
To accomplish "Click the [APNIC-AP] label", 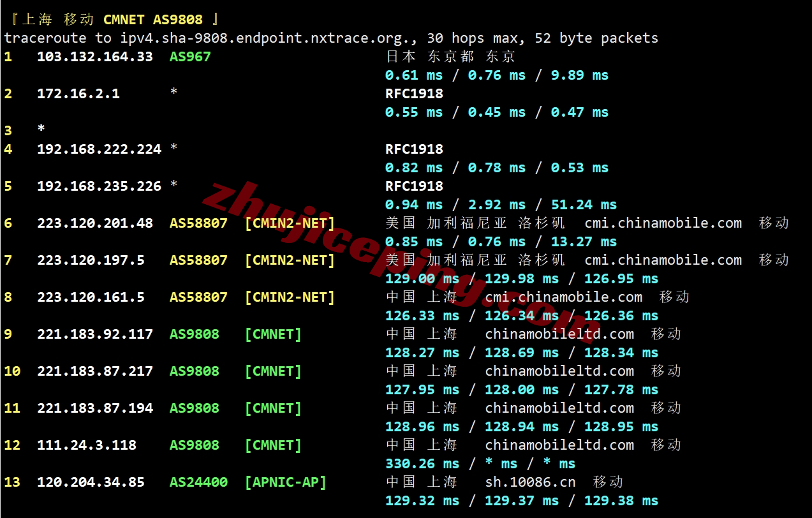I will tap(285, 482).
